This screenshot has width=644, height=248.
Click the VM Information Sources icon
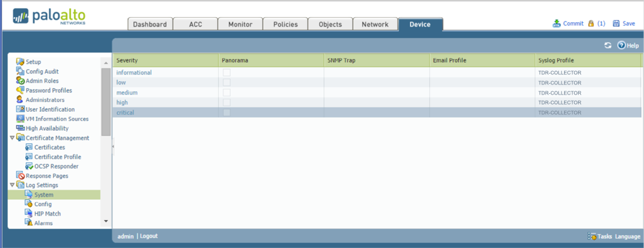[x=20, y=119]
